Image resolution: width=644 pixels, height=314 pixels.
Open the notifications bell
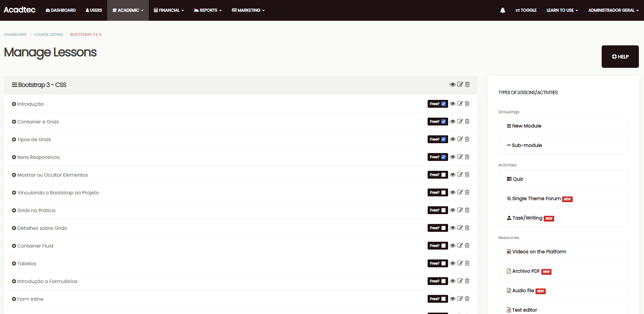(x=502, y=10)
